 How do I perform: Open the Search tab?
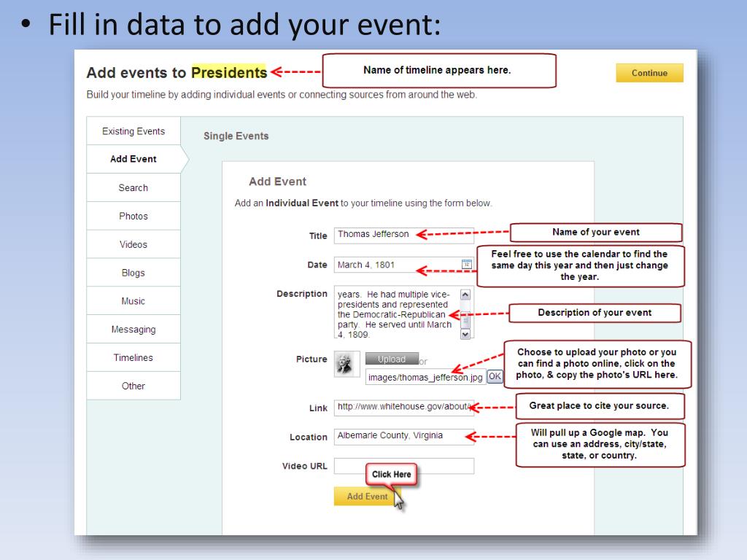coord(133,187)
